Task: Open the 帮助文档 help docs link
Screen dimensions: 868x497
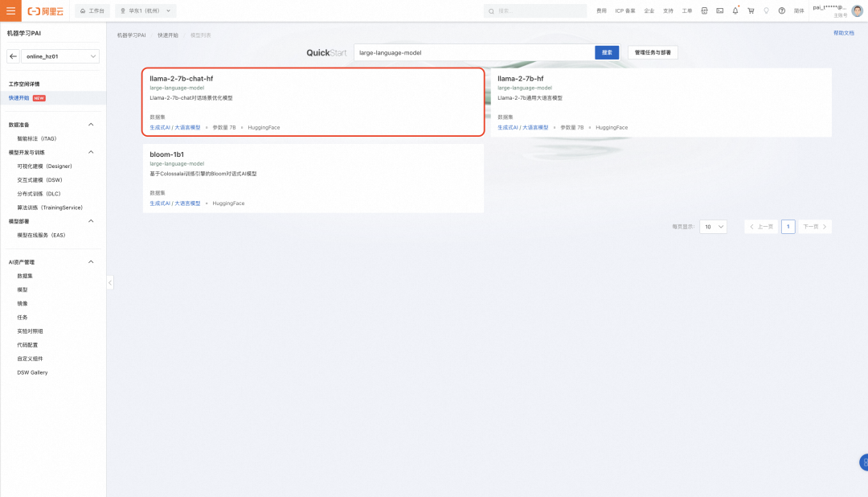Action: click(x=844, y=33)
